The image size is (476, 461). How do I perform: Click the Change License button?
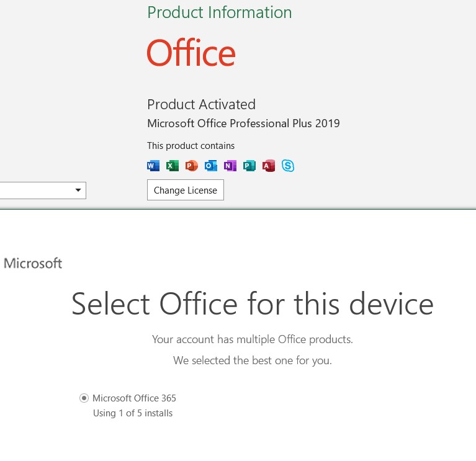click(186, 190)
